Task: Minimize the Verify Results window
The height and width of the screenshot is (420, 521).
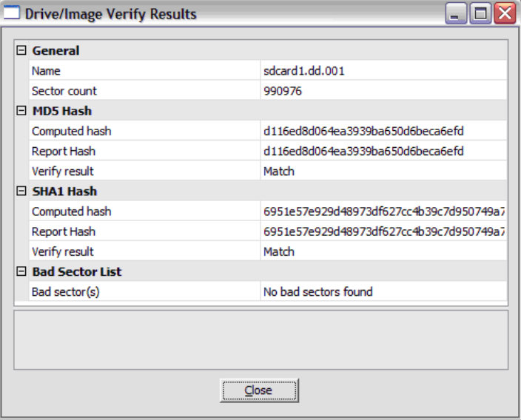Action: coord(457,13)
